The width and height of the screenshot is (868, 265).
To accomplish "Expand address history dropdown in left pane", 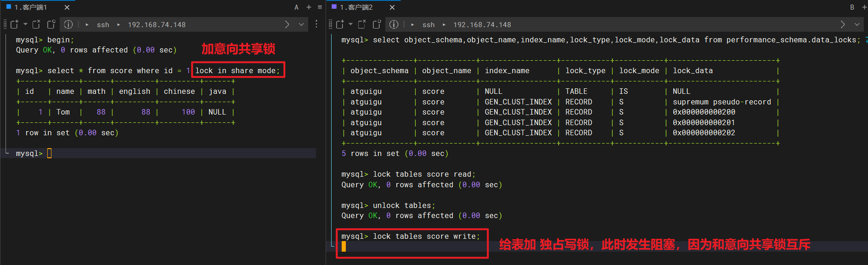I will click(301, 24).
